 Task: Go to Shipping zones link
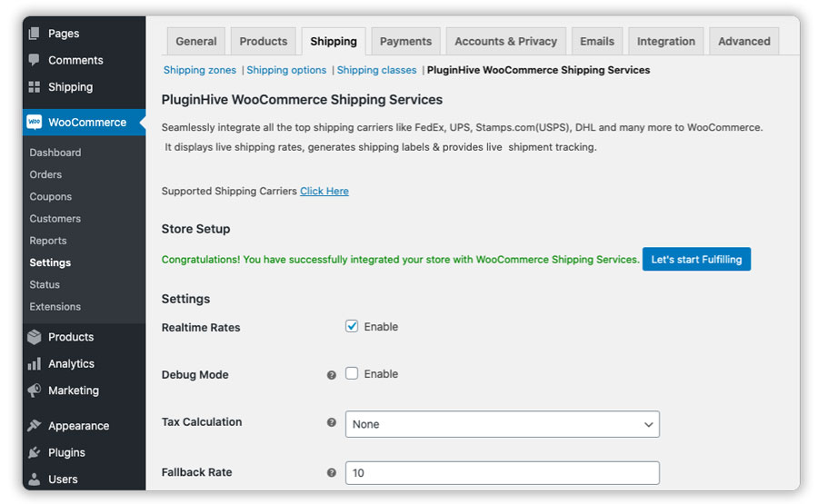200,70
